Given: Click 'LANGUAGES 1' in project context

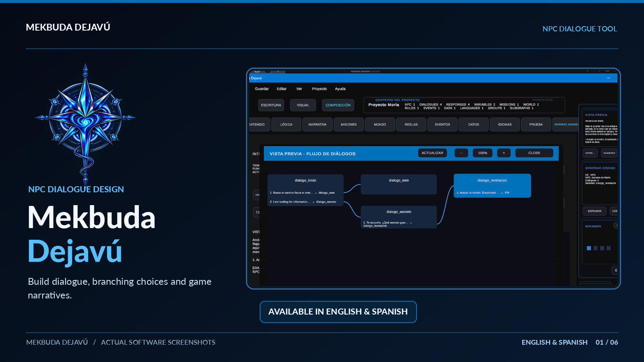Looking at the screenshot, I should (472, 108).
